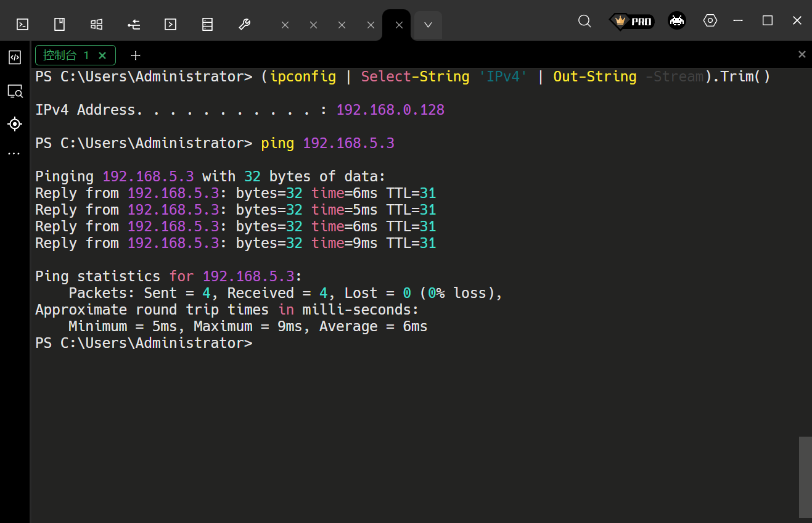Open the Windows logo toolbar icon
Image resolution: width=812 pixels, height=523 pixels.
[96, 25]
